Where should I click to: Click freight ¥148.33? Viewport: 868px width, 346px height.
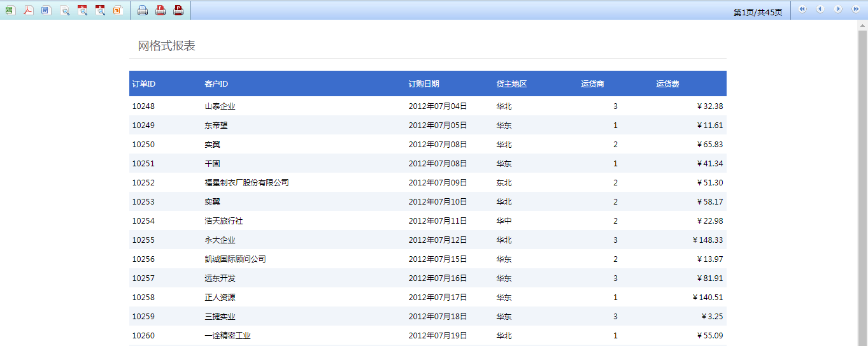coord(708,240)
